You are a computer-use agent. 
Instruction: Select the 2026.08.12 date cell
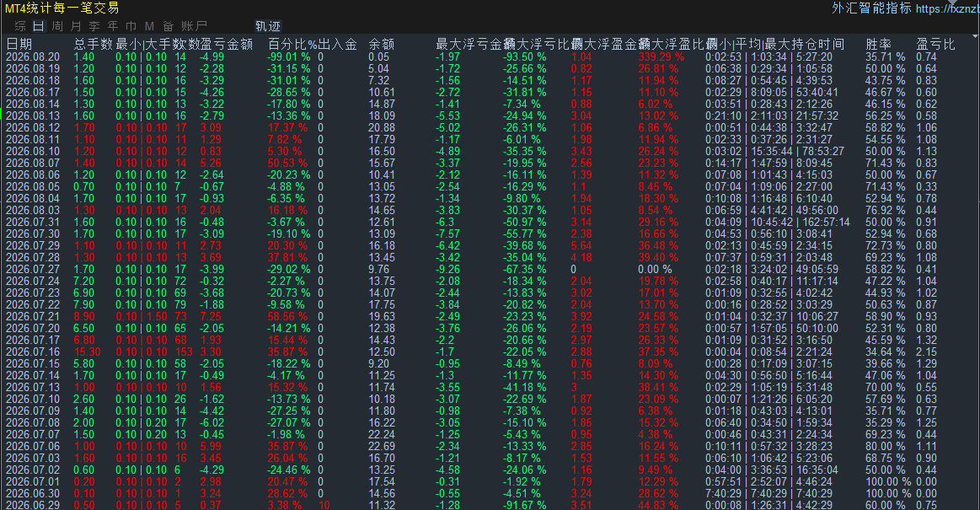pos(33,127)
